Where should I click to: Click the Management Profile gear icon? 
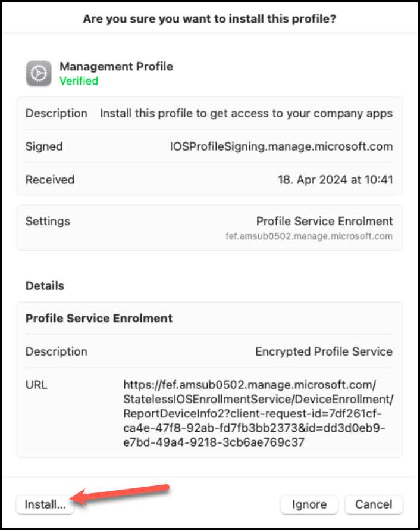(40, 73)
